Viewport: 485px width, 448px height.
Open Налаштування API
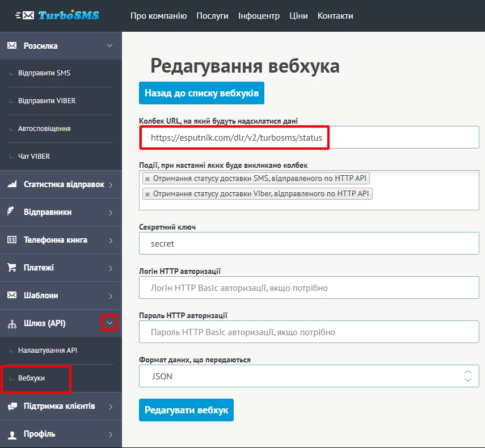coord(48,350)
